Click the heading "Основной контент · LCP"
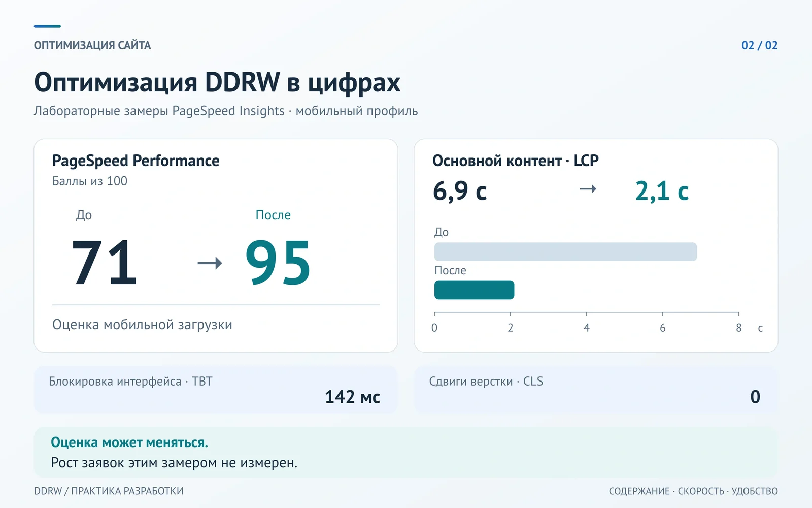Screen dimensions: 812x508 [x=516, y=161]
